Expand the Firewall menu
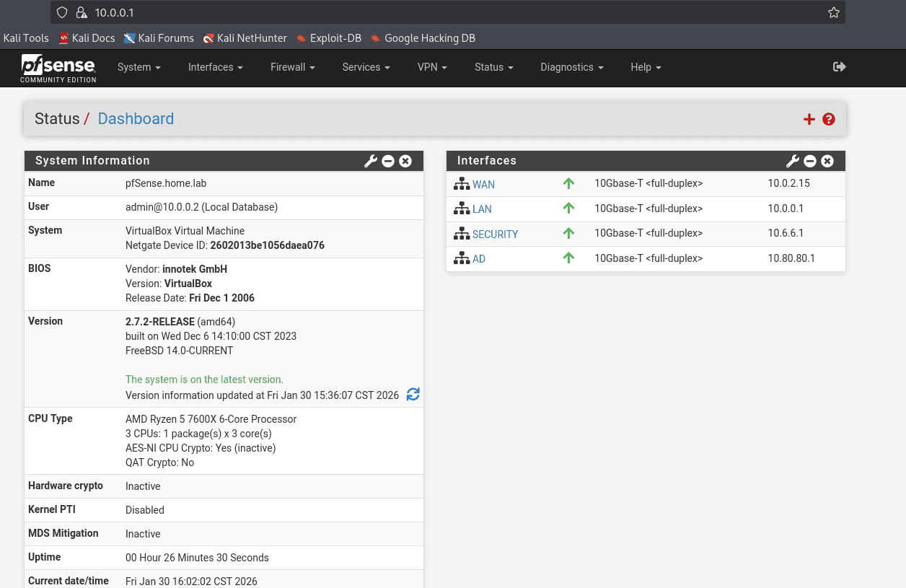This screenshot has height=588, width=906. click(x=292, y=67)
